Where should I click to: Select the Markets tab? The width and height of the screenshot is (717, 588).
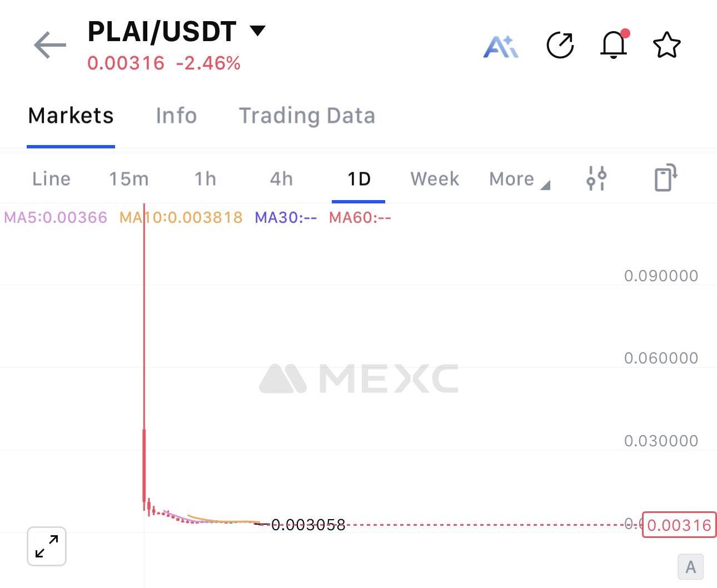click(71, 116)
